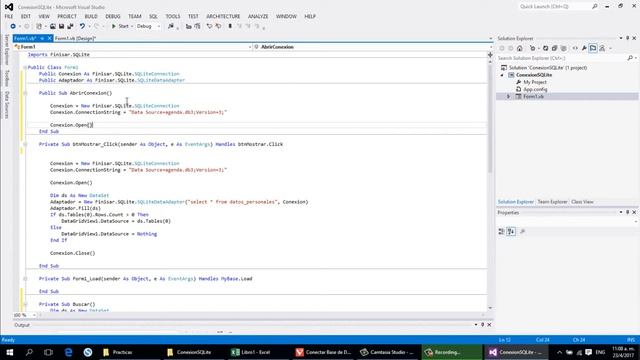Click Collapse All icon in Solution Explorer
640x360 pixels.
[554, 48]
